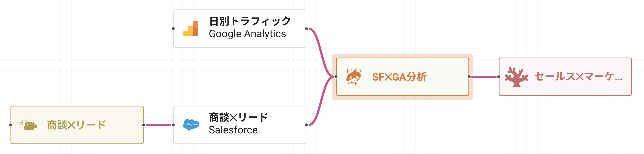Click the Google Analytics subtitle text
Image resolution: width=644 pixels, height=154 pixels.
pyautogui.click(x=247, y=34)
